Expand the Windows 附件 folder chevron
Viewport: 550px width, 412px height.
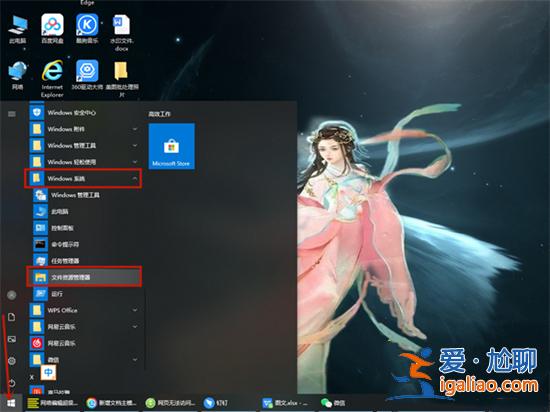(135, 129)
